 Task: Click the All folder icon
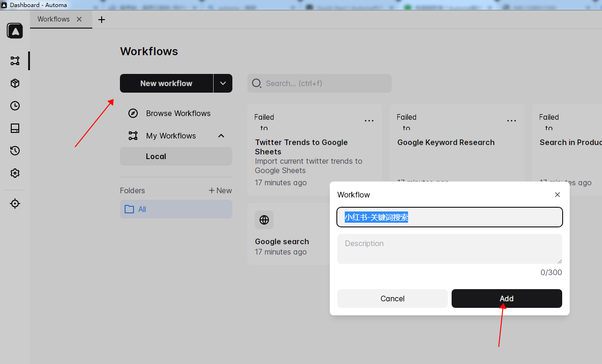pyautogui.click(x=129, y=209)
